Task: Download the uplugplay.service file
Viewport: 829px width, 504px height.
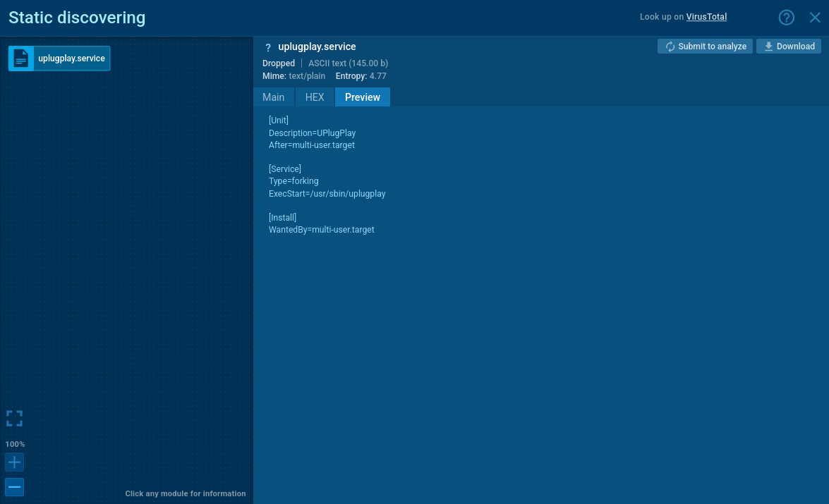Action: coord(789,47)
